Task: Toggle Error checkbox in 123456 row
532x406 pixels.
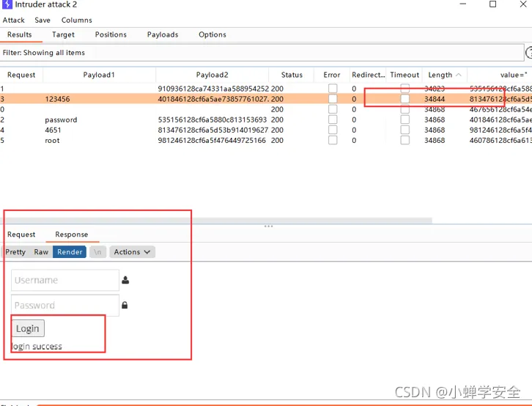Action: (x=333, y=99)
